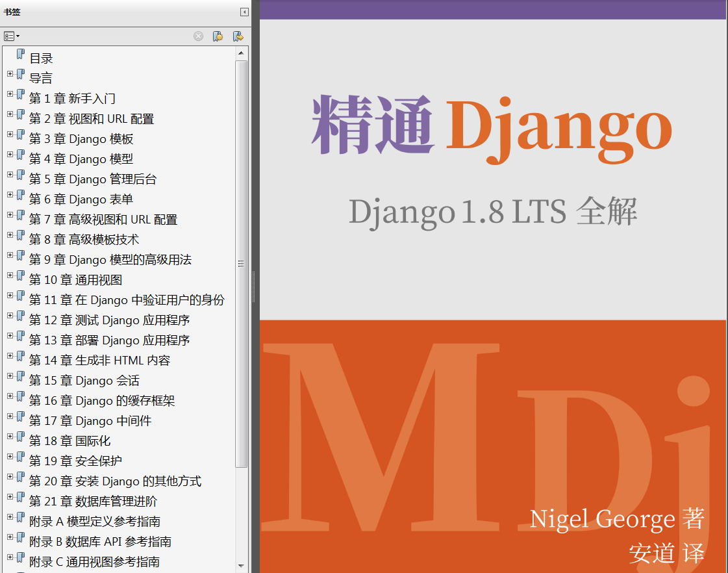Expand 第 9 章 Django 模型的高级用法
The height and width of the screenshot is (573, 728).
click(x=10, y=255)
